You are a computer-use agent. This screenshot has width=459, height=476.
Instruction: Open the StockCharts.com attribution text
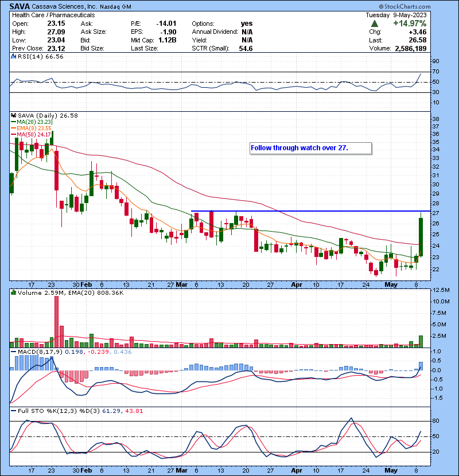pos(404,6)
